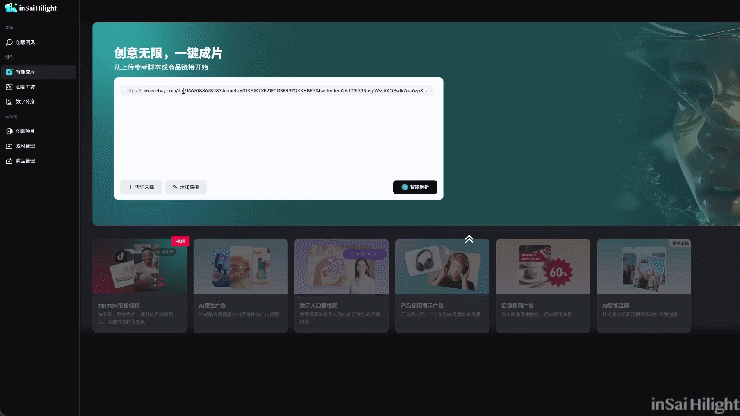Open the 60% promotion template card
The image size is (740, 416).
tap(542, 285)
